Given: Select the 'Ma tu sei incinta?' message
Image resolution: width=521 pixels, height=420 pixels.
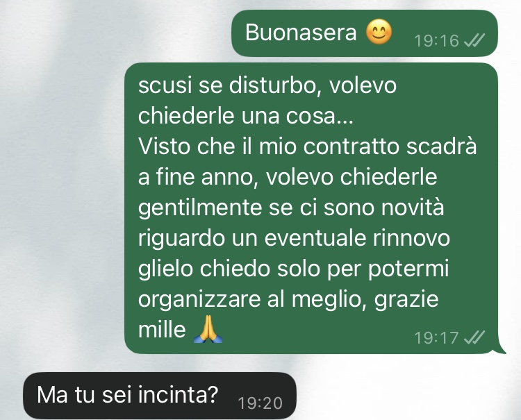Looking at the screenshot, I should (160, 396).
